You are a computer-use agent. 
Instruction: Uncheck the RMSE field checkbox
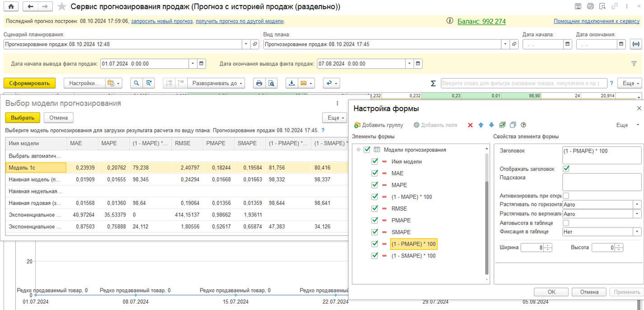click(374, 208)
